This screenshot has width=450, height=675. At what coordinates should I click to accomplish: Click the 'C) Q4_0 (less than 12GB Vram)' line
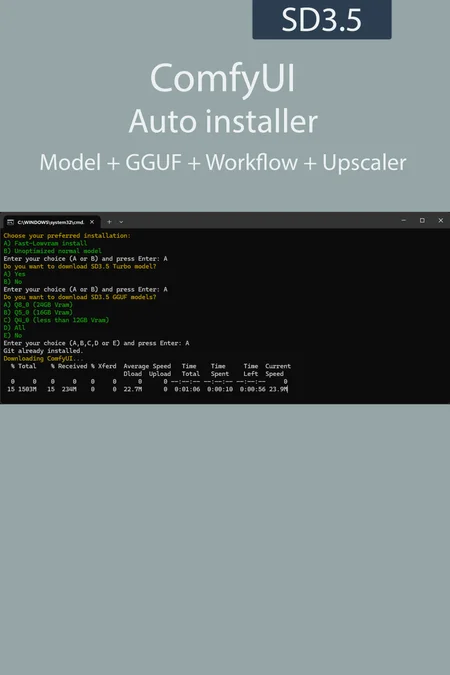tap(56, 320)
